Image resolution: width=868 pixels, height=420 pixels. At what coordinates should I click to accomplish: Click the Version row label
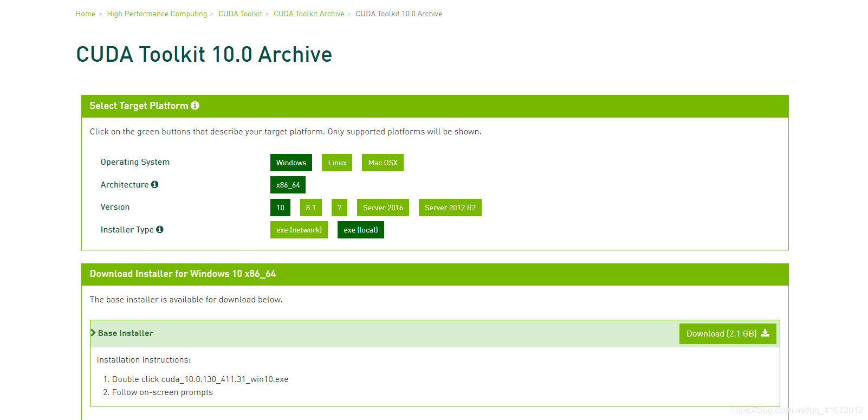[x=115, y=207]
